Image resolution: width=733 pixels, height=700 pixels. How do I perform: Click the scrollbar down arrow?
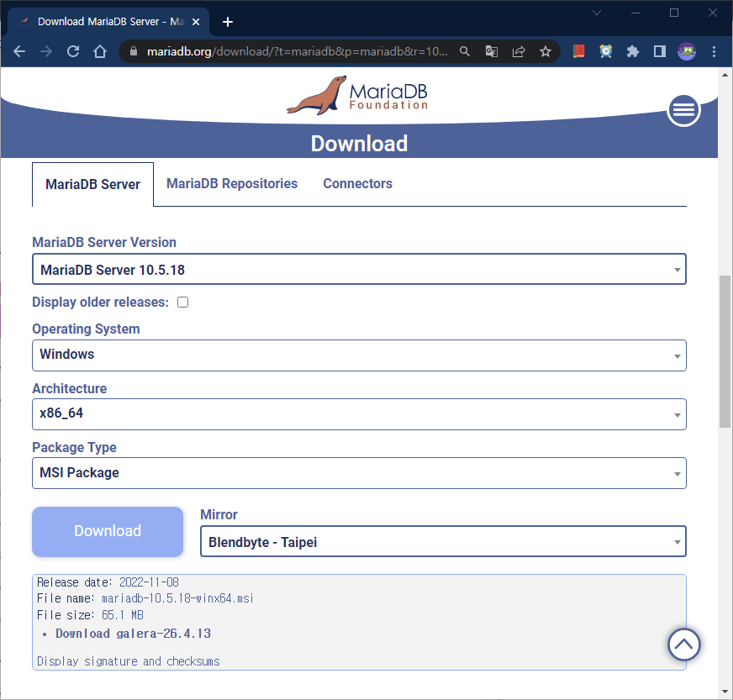coord(725,692)
